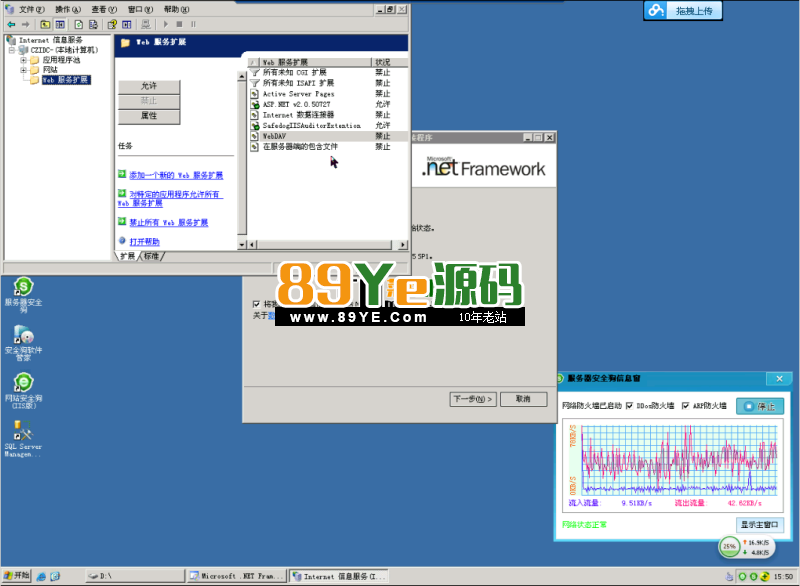Open the 查看 menu
800x586 pixels.
tap(104, 9)
